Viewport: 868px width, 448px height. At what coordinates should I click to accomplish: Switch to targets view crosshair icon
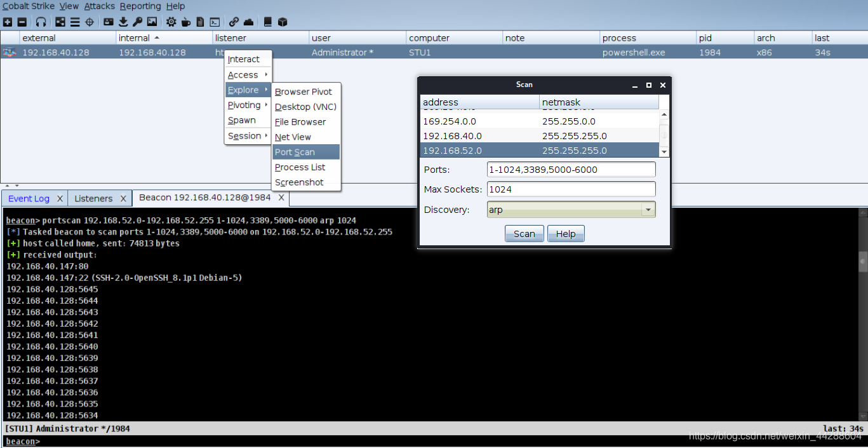pos(90,22)
